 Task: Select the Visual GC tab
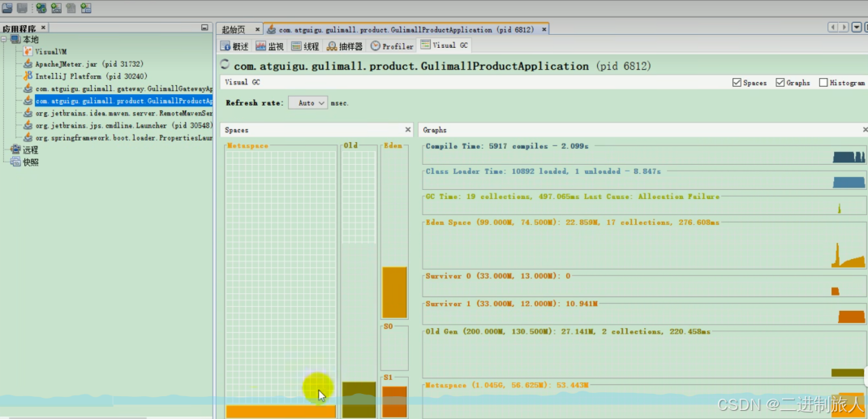(x=445, y=45)
